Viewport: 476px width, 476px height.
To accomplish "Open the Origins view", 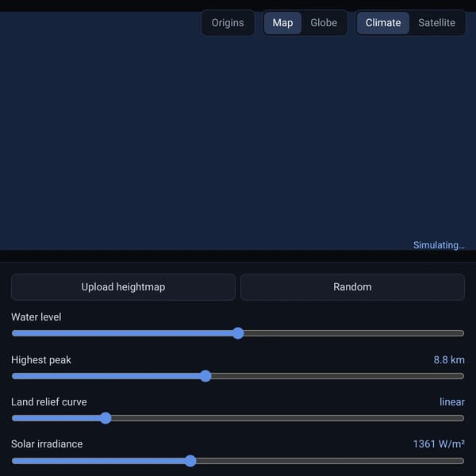I will (228, 23).
